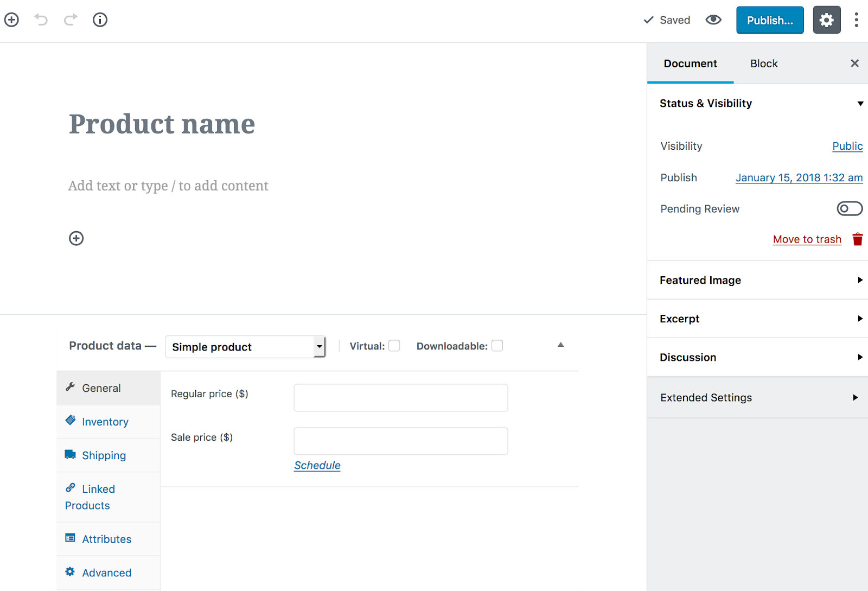Click the eye preview icon
The width and height of the screenshot is (868, 591).
click(x=713, y=20)
